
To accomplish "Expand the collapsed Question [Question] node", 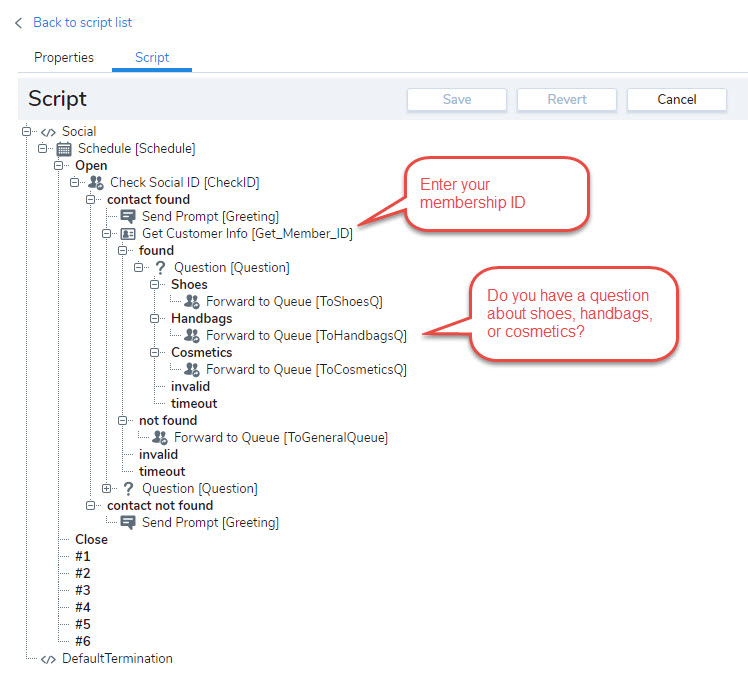I will [106, 489].
